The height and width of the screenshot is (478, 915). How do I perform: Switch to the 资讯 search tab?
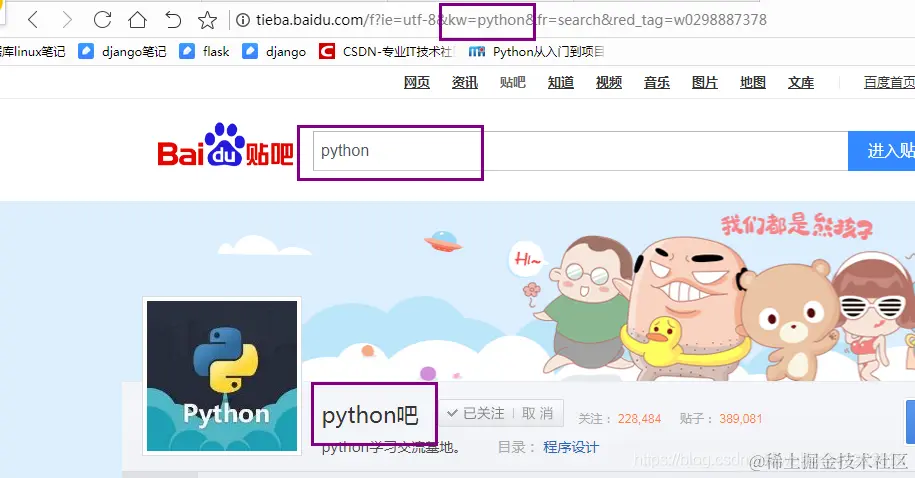(x=465, y=83)
